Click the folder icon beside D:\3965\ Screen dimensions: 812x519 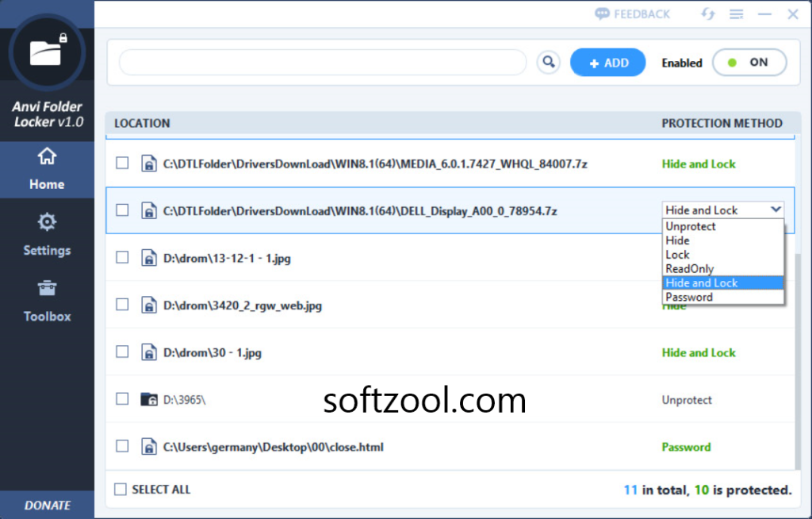(x=149, y=399)
